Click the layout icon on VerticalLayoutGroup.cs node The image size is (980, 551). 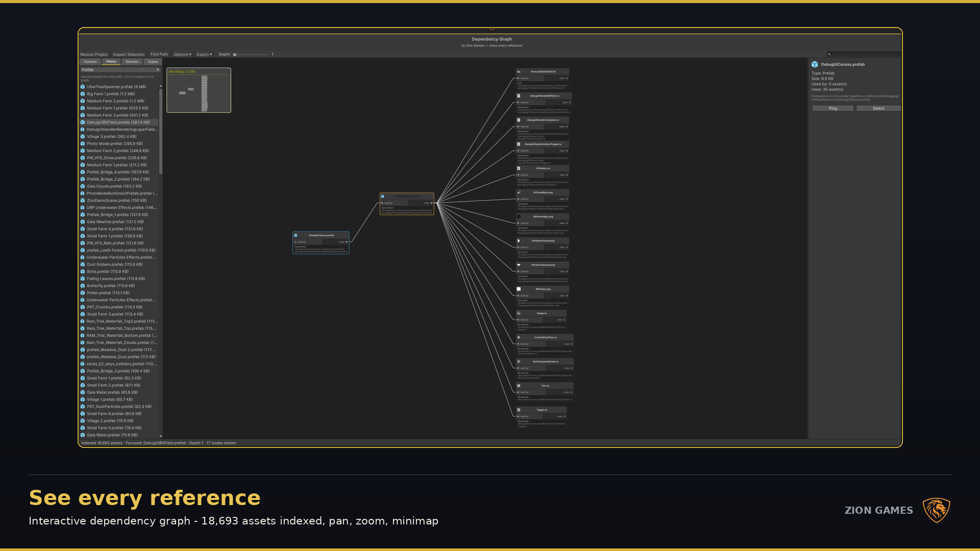click(x=519, y=362)
